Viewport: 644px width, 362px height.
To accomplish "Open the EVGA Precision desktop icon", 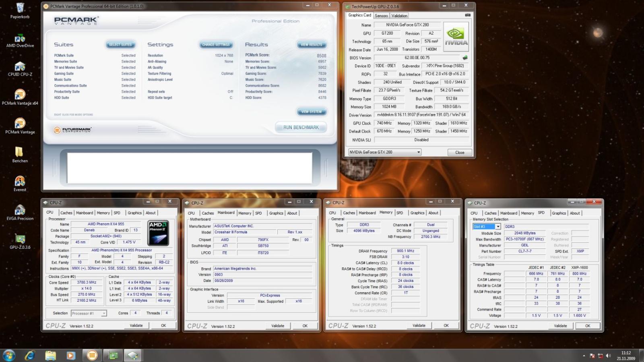I will (x=20, y=213).
